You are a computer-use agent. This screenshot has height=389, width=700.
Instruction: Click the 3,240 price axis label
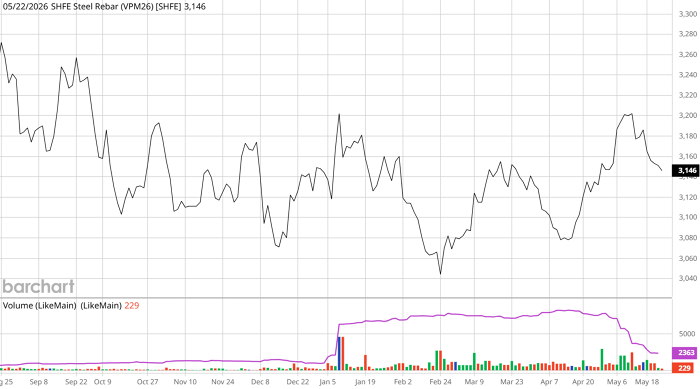[688, 75]
